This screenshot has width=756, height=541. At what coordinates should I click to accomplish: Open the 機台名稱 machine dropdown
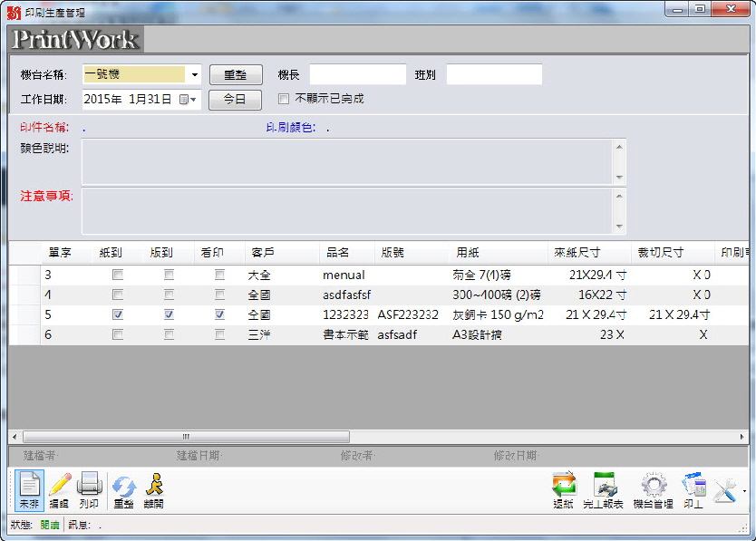point(194,74)
